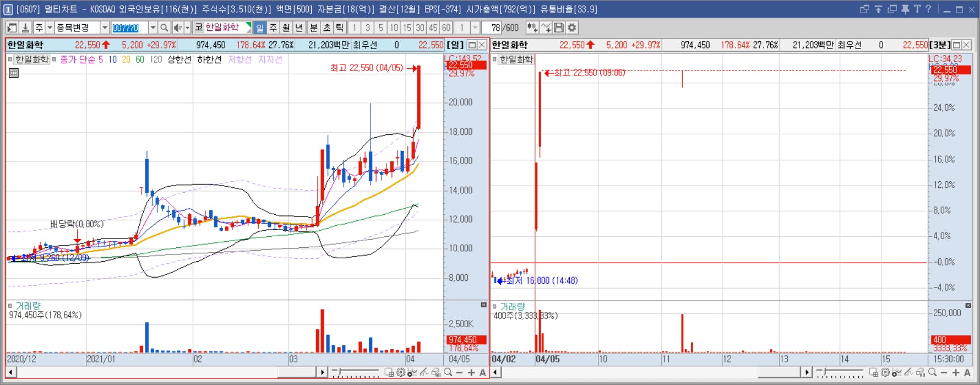Image resolution: width=980 pixels, height=385 pixels.
Task: Maximize the daily [일] chart pane
Action: click(472, 45)
